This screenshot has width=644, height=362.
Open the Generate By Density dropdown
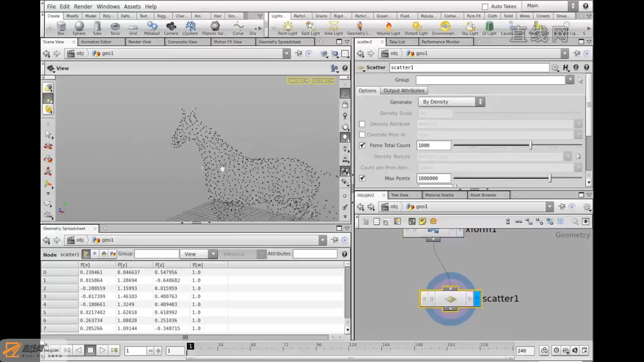451,102
